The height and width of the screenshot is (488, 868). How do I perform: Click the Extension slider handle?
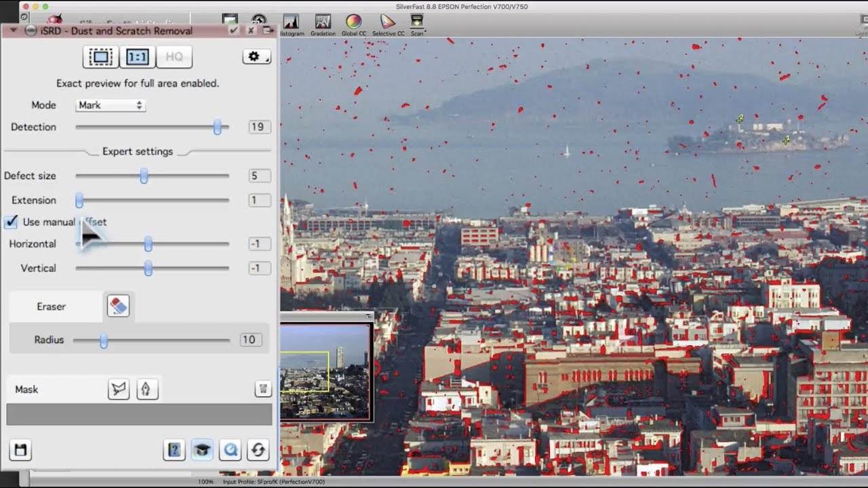[79, 200]
